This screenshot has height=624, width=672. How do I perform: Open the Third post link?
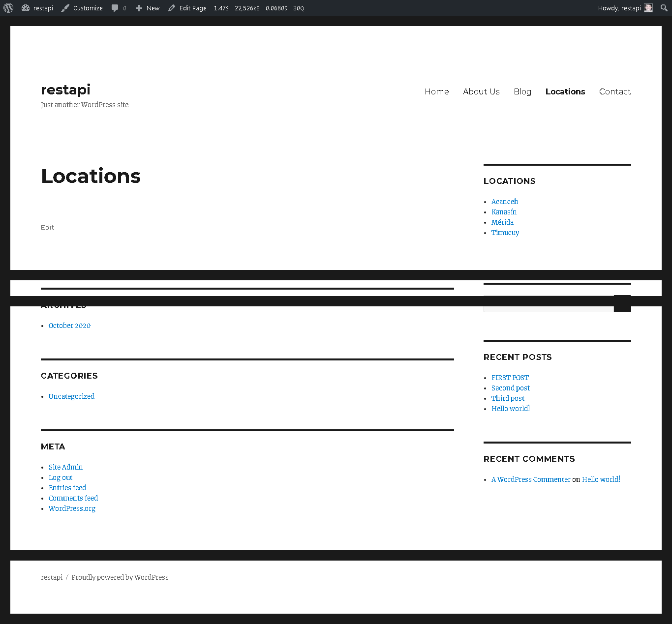[508, 398]
